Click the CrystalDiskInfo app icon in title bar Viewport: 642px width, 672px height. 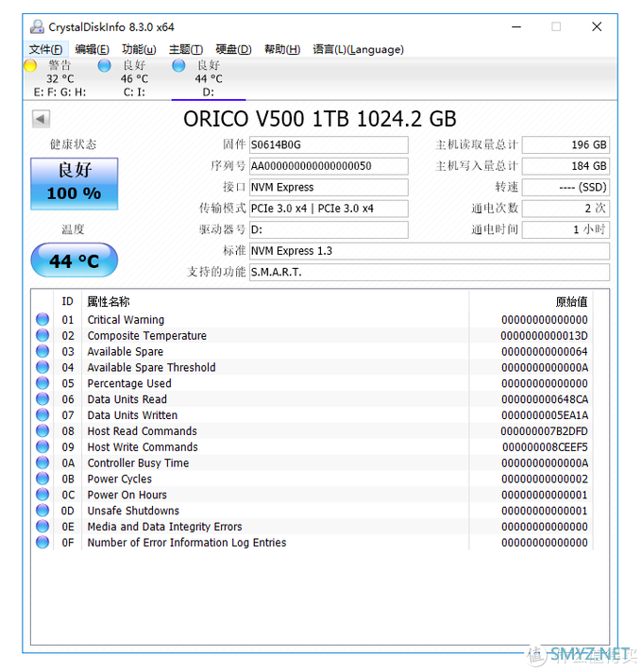37,27
